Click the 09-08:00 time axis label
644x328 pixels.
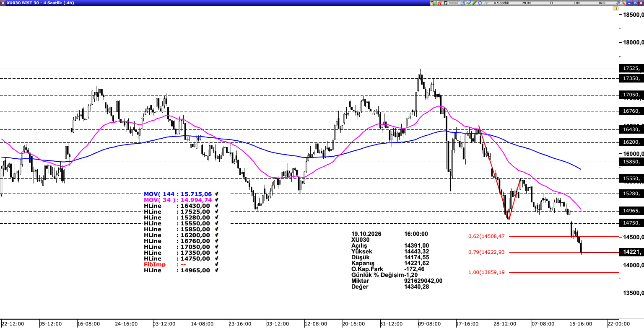coord(429,324)
